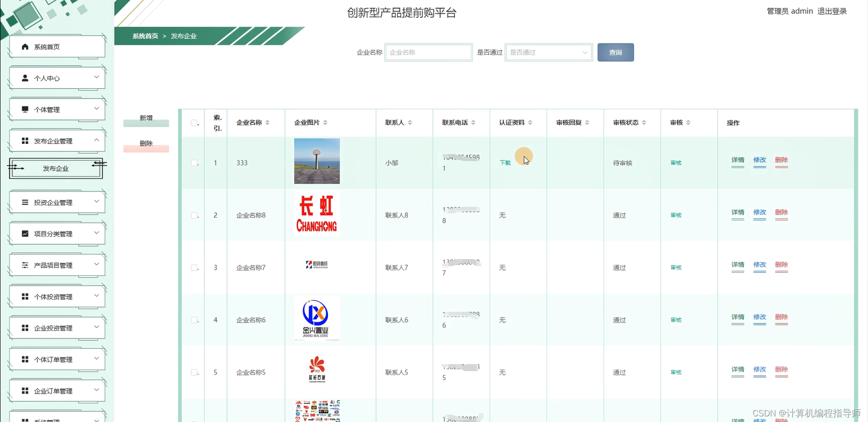Click the person icon beside 个人中心
The image size is (868, 422).
point(25,78)
